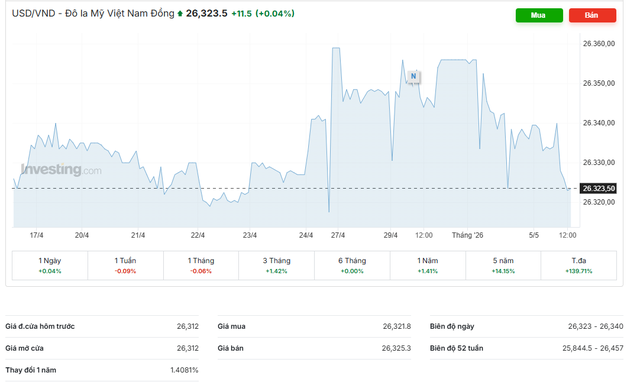Click the 1.4081% value
This screenshot has height=382, width=640.
coord(184,370)
